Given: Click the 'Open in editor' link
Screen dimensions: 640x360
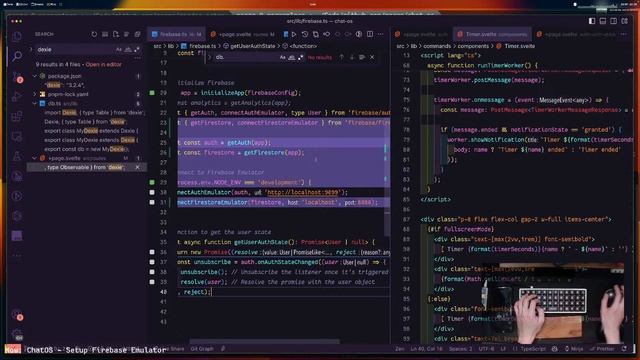Looking at the screenshot, I should coord(103,64).
